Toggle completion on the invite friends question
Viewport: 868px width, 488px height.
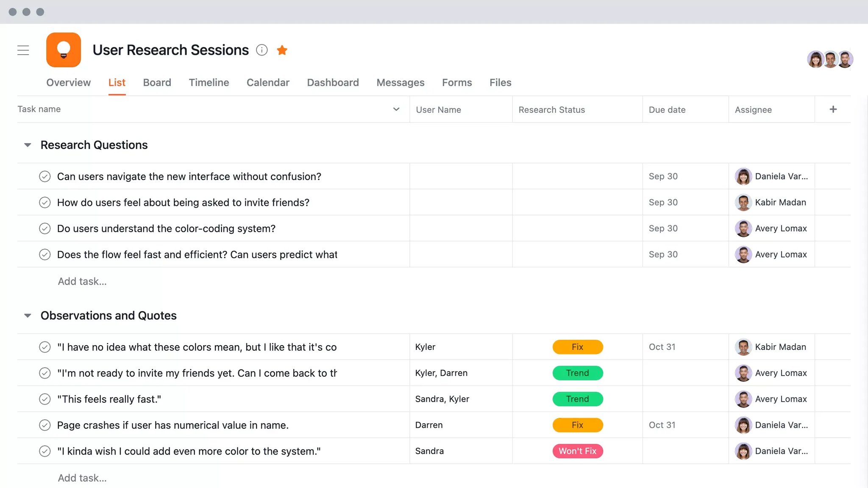tap(45, 202)
